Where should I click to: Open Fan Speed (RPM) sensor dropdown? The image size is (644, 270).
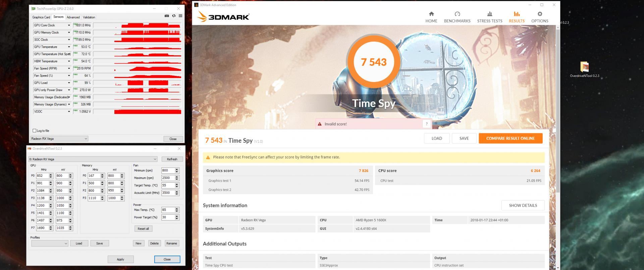[69, 69]
